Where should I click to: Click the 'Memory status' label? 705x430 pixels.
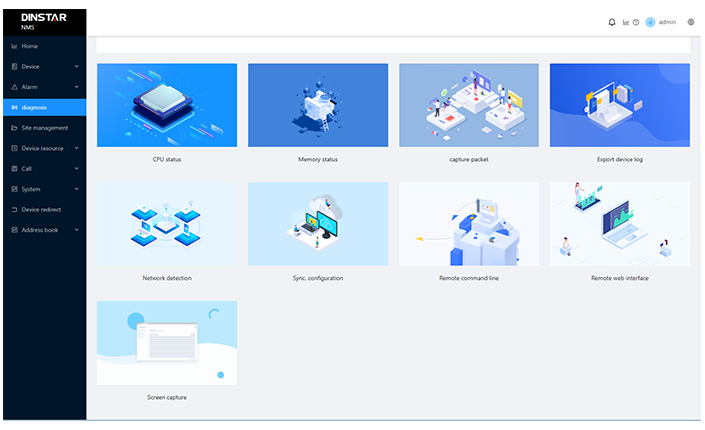(x=318, y=159)
